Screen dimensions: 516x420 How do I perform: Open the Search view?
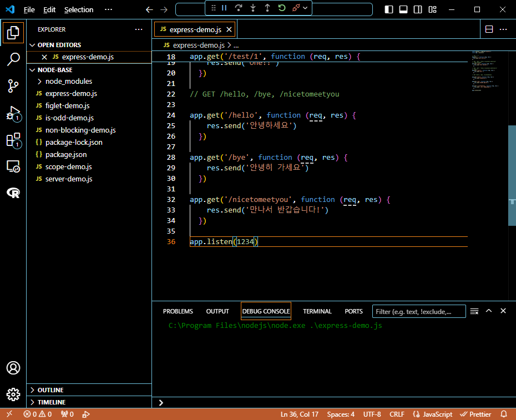(13, 59)
